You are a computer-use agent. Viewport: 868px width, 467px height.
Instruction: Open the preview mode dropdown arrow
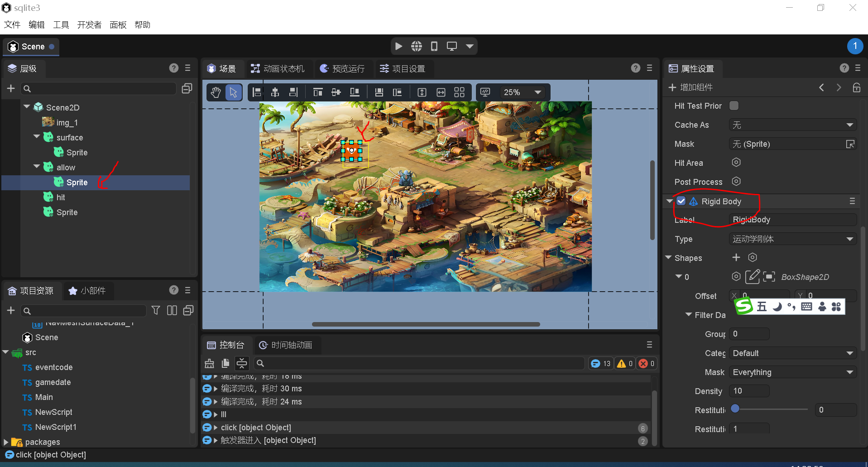click(x=470, y=46)
